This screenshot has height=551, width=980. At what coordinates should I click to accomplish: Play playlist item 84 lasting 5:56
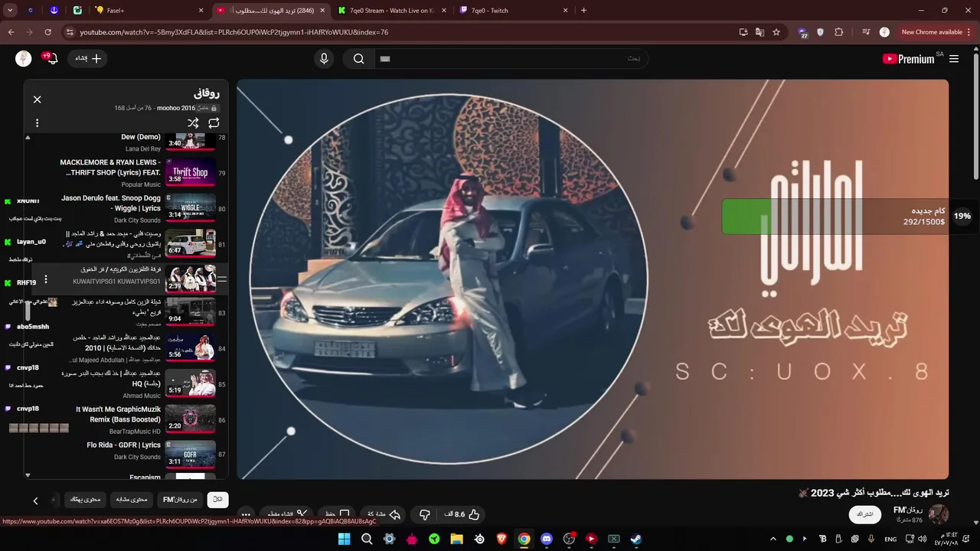click(126, 348)
